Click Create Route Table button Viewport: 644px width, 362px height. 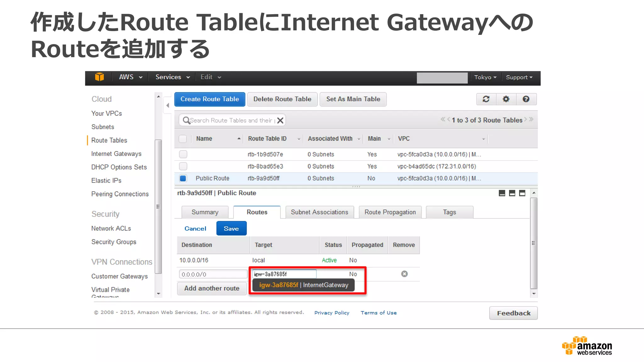tap(210, 99)
